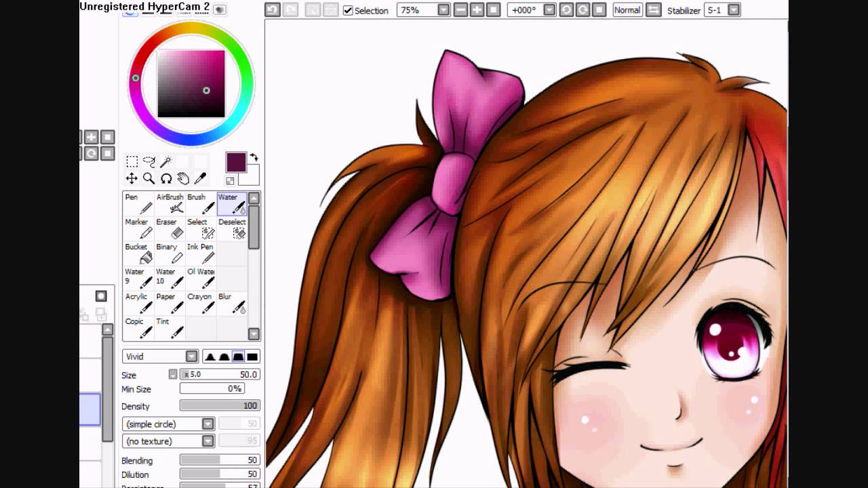Rotate the canvas counterclockwise
The width and height of the screenshot is (868, 488).
pos(566,10)
